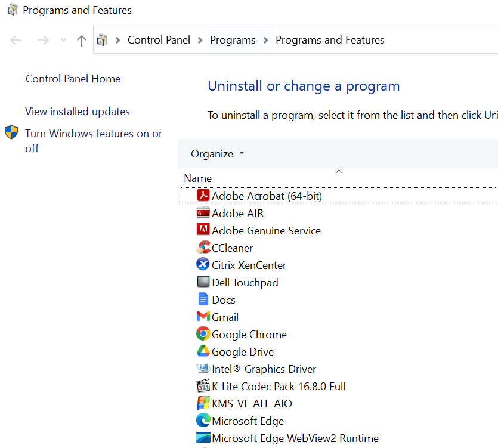498x448 pixels.
Task: Select the Docs entry
Action: 224,300
